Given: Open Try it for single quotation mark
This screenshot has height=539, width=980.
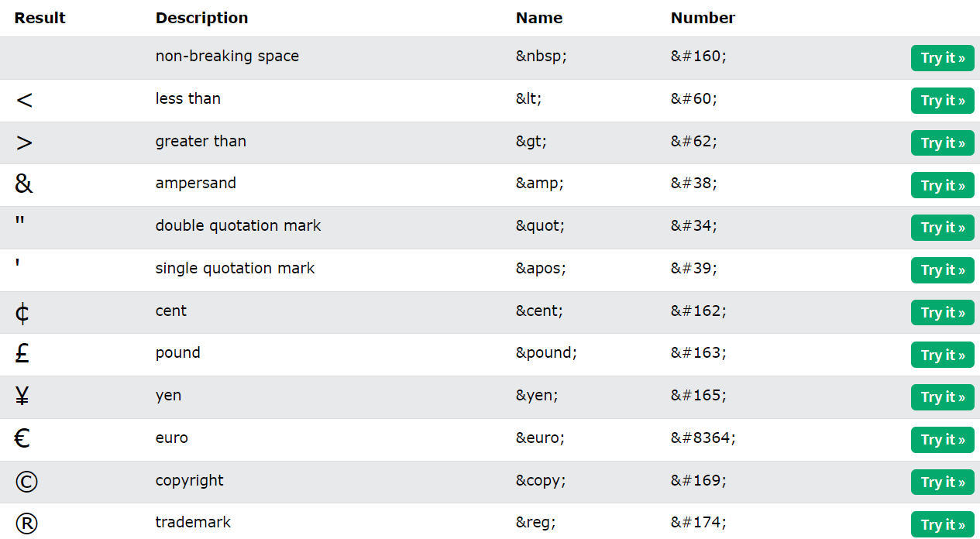Looking at the screenshot, I should point(942,270).
